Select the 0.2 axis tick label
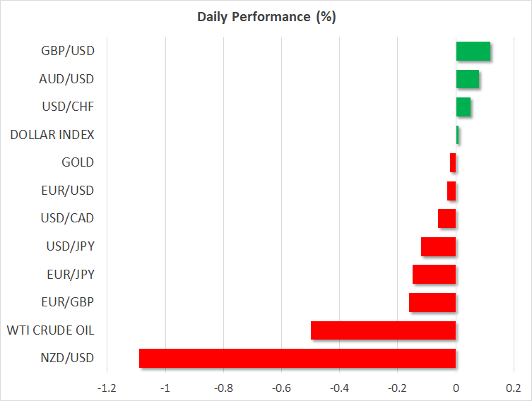 pos(514,388)
